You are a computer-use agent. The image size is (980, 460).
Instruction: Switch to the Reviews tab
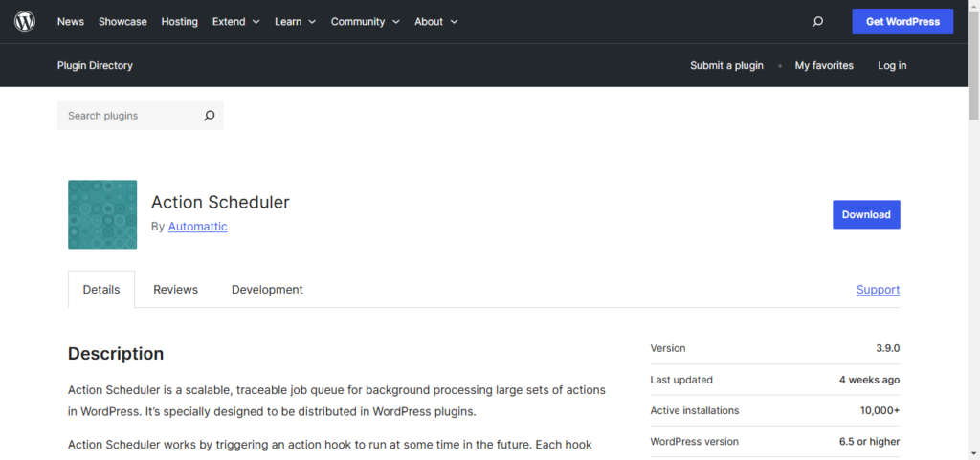click(175, 290)
